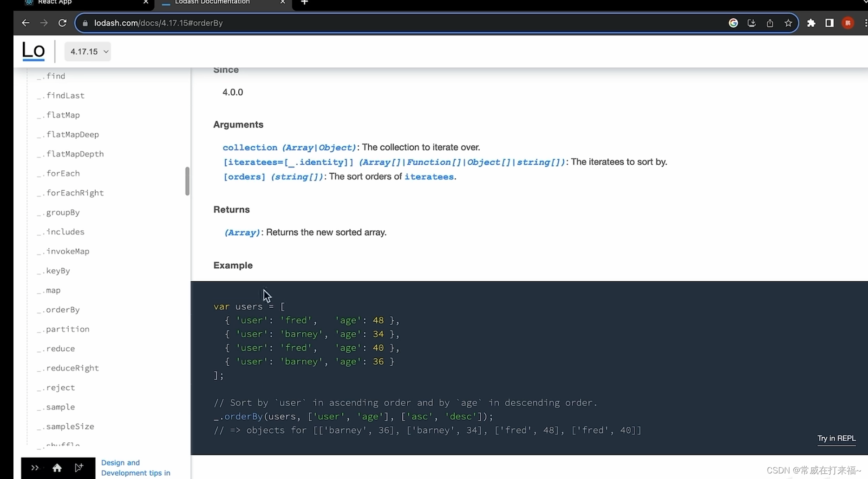The width and height of the screenshot is (868, 479).
Task: Open _.groupBy in the sidebar
Action: coord(58,213)
